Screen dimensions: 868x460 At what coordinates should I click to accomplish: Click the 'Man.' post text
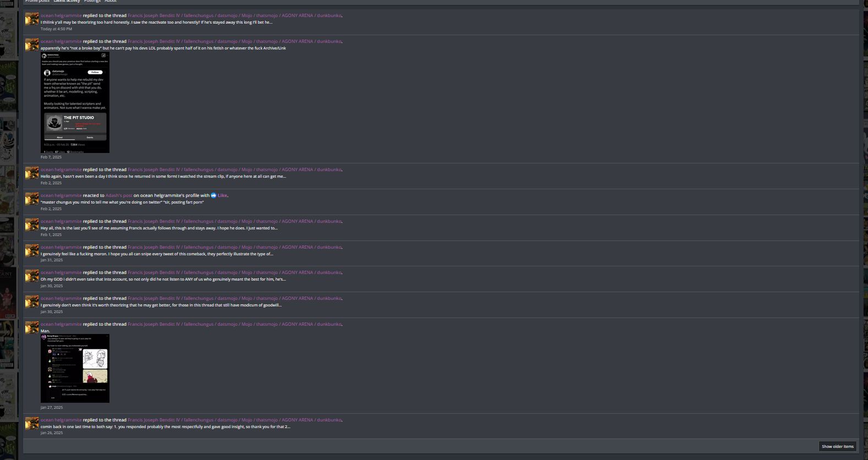45,331
